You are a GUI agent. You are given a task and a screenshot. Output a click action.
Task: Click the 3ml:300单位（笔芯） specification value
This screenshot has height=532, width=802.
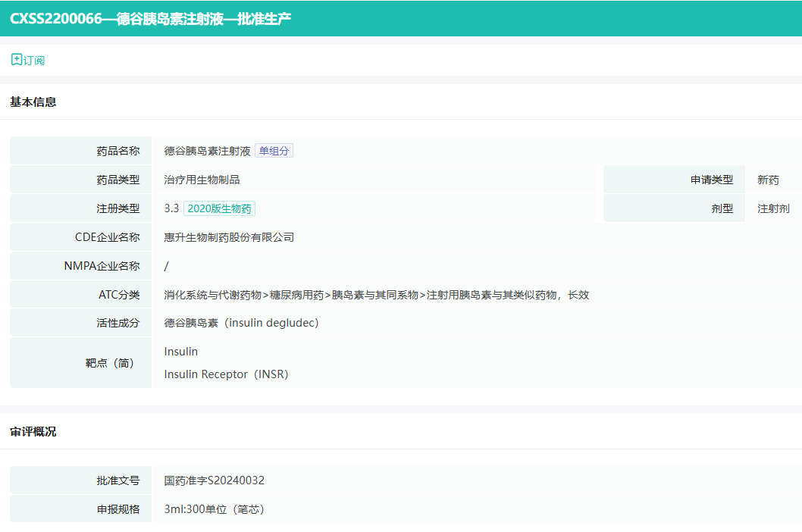(215, 509)
